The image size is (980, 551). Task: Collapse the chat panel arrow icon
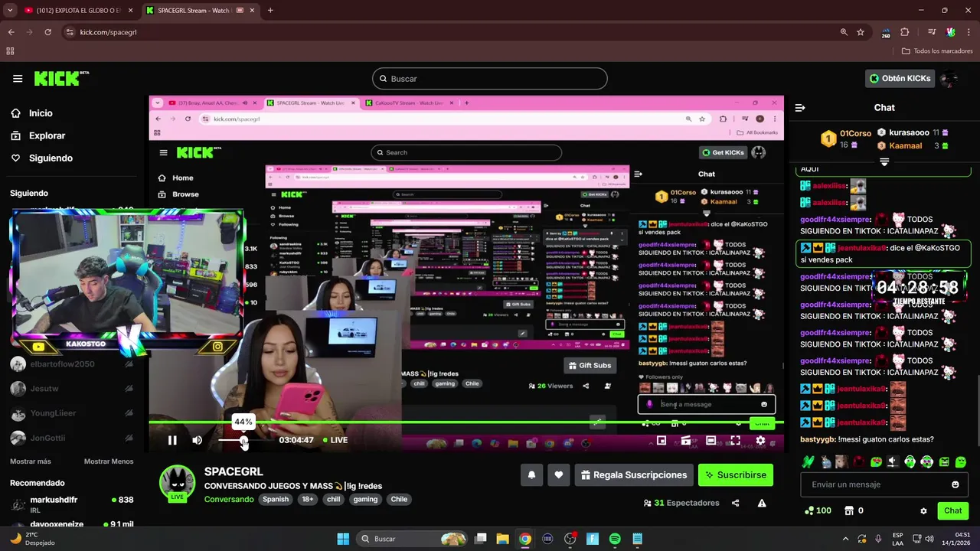coord(800,108)
